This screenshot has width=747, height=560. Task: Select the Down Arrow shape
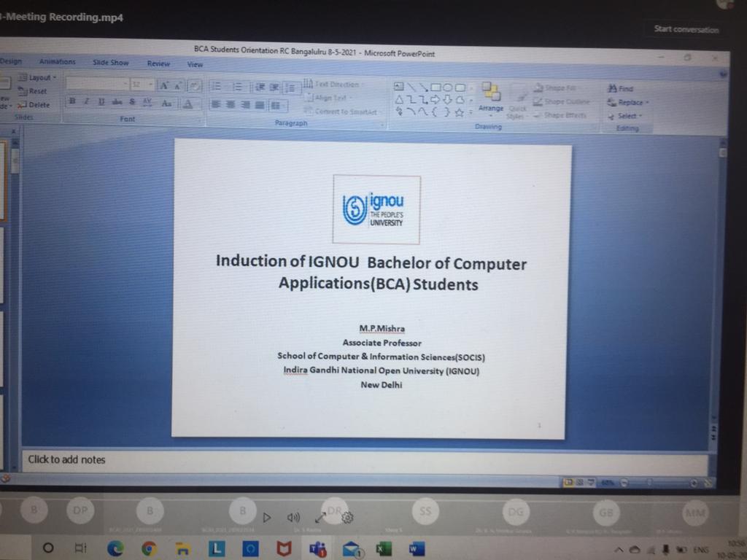[x=448, y=100]
